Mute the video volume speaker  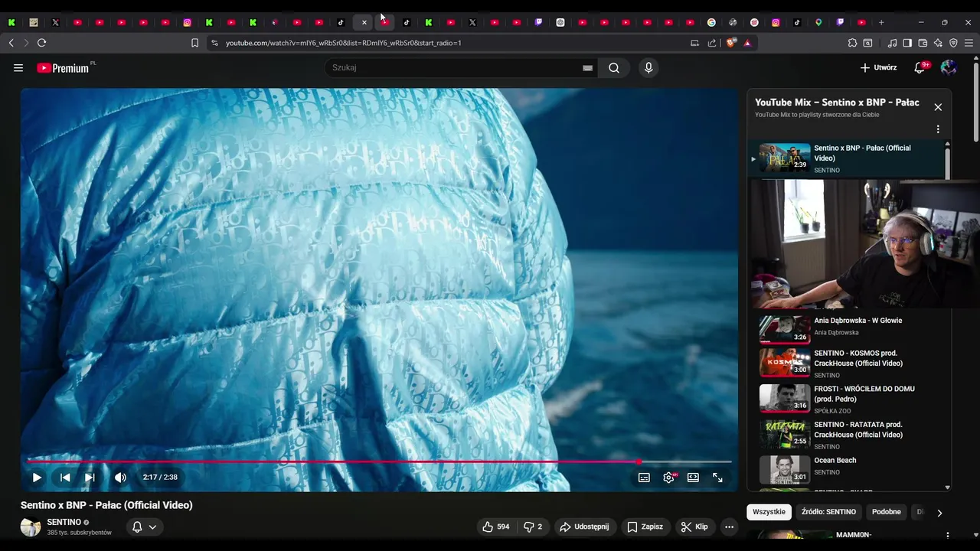(x=120, y=478)
